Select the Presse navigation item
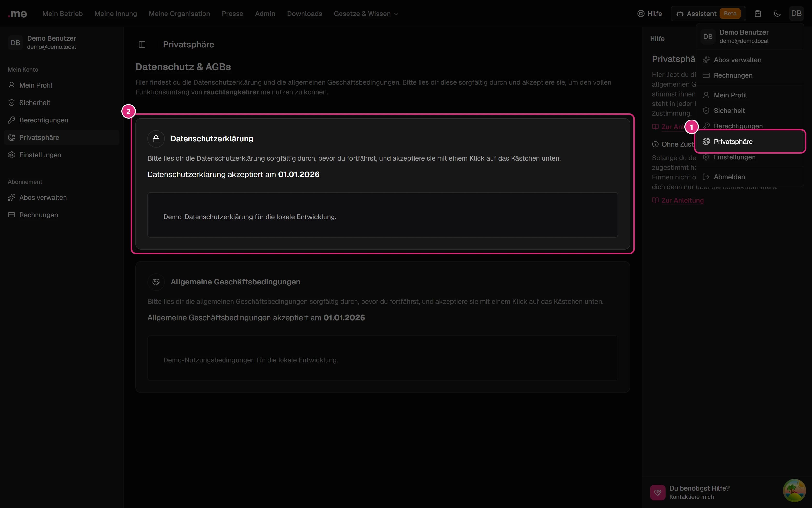This screenshot has height=508, width=812. pos(232,14)
